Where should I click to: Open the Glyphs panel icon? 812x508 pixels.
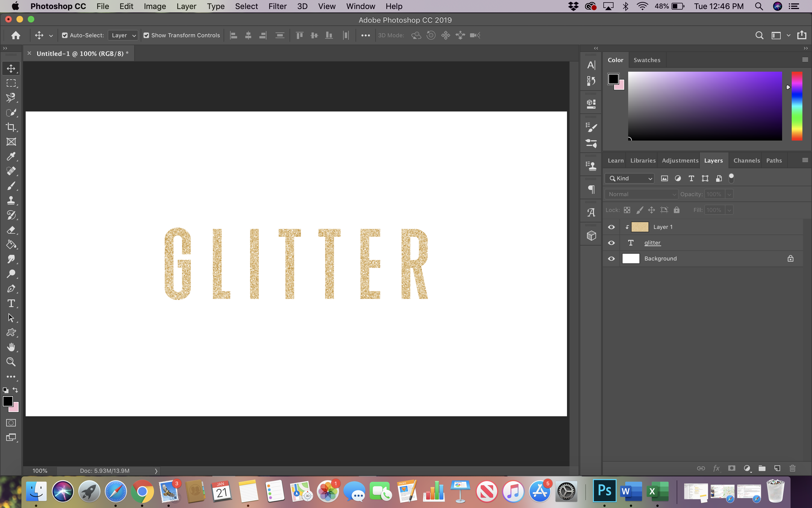pyautogui.click(x=591, y=212)
